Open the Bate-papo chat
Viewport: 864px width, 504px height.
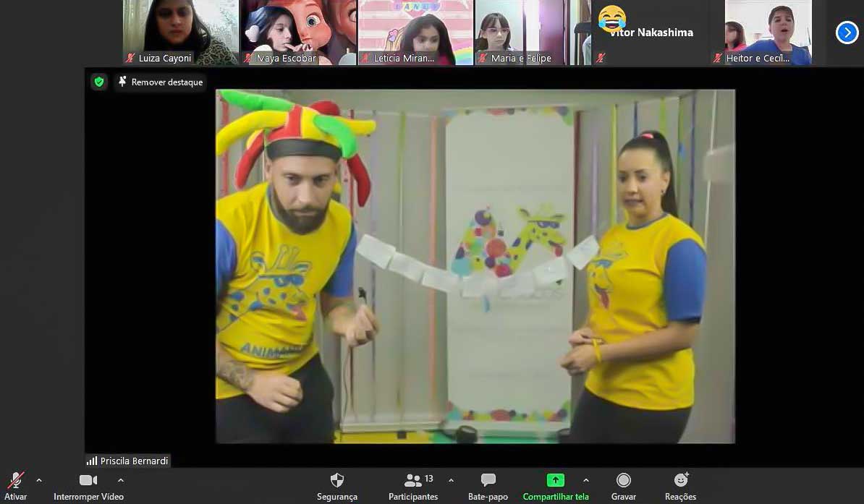point(488,481)
